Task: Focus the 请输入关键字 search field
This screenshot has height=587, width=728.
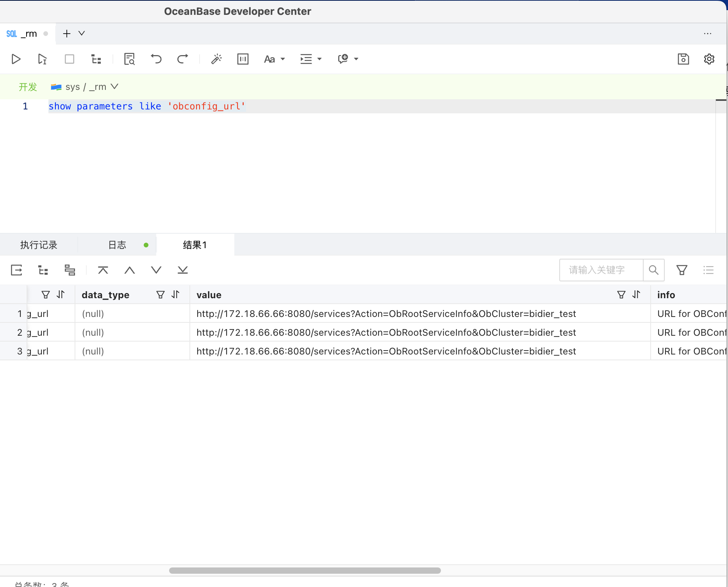Action: coord(601,270)
